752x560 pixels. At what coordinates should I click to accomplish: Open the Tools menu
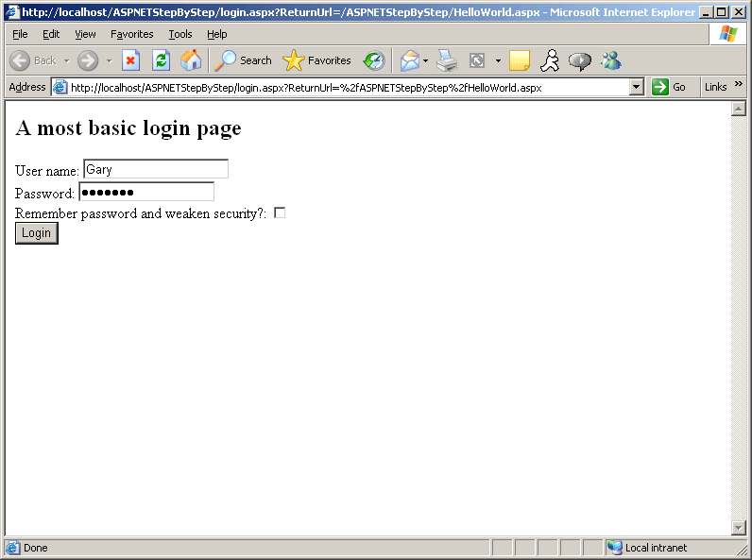click(179, 34)
